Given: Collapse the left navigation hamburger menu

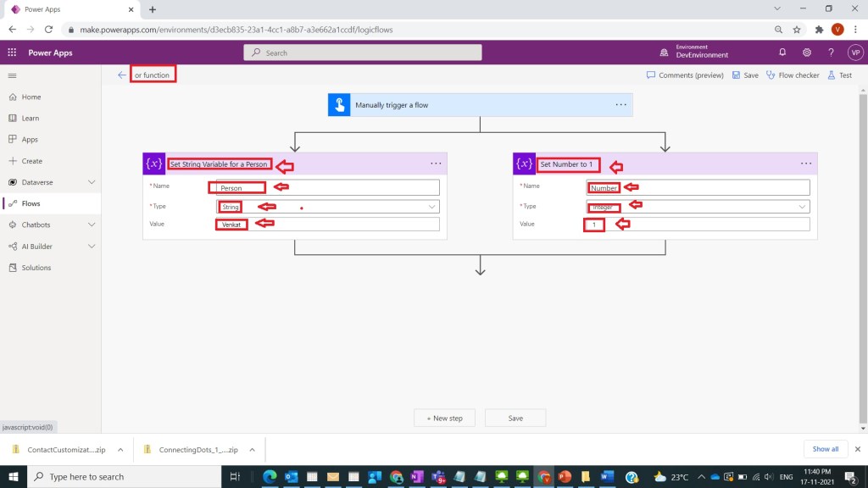Looking at the screenshot, I should click(12, 75).
